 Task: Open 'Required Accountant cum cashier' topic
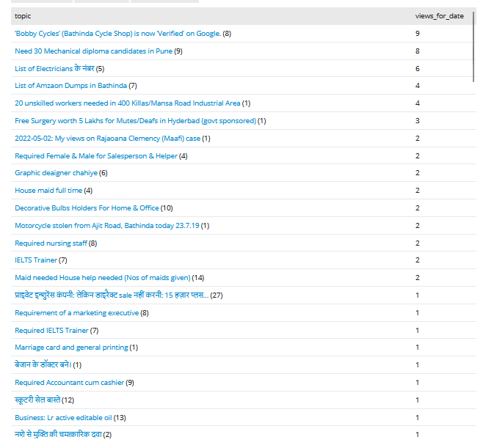click(69, 383)
